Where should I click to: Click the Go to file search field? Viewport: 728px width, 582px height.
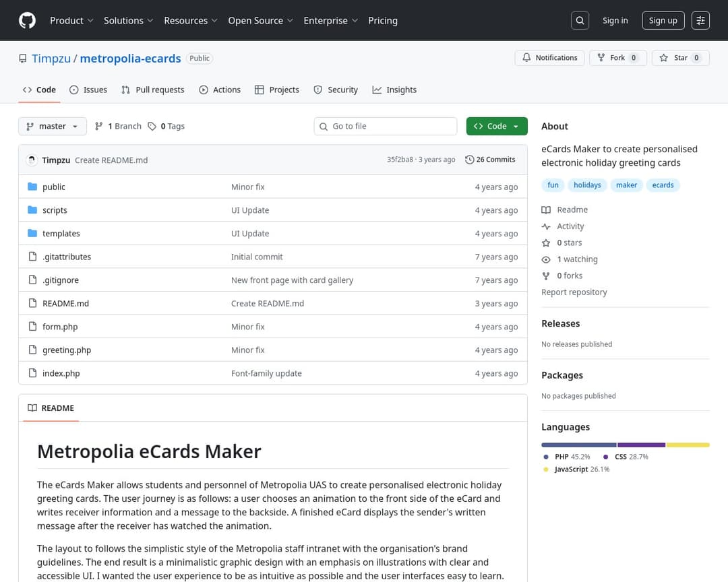[x=385, y=126]
